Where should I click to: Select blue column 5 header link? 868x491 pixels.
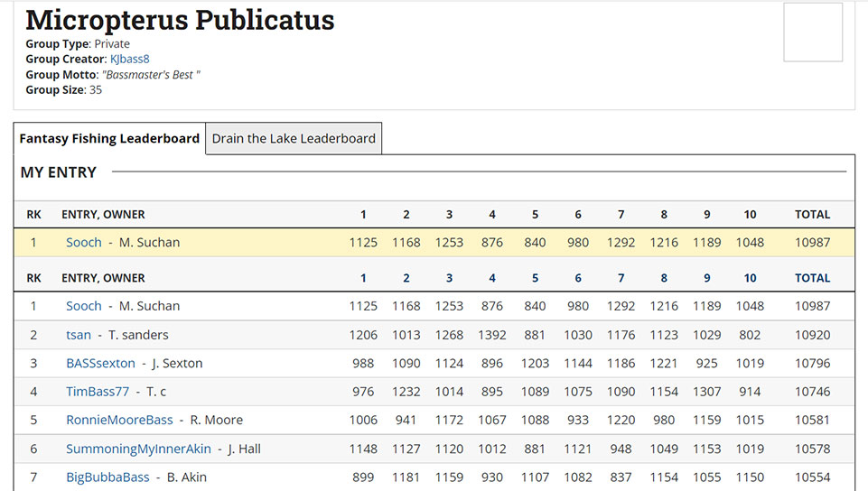[x=535, y=278]
